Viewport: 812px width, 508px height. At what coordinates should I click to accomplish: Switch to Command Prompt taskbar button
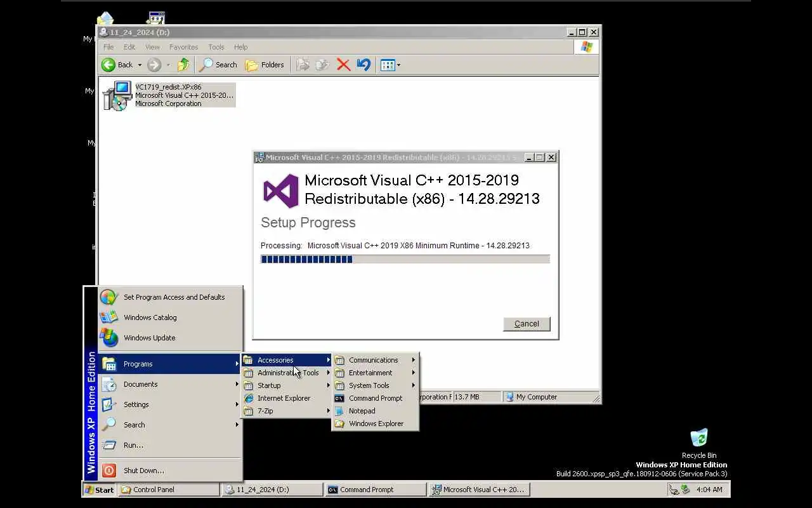[x=376, y=490]
